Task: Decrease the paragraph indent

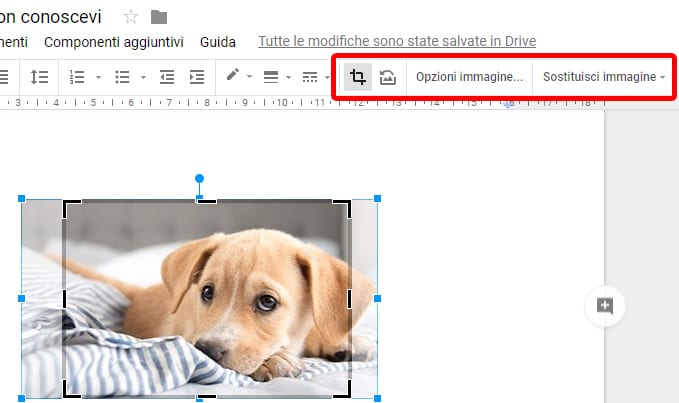Action: (167, 77)
